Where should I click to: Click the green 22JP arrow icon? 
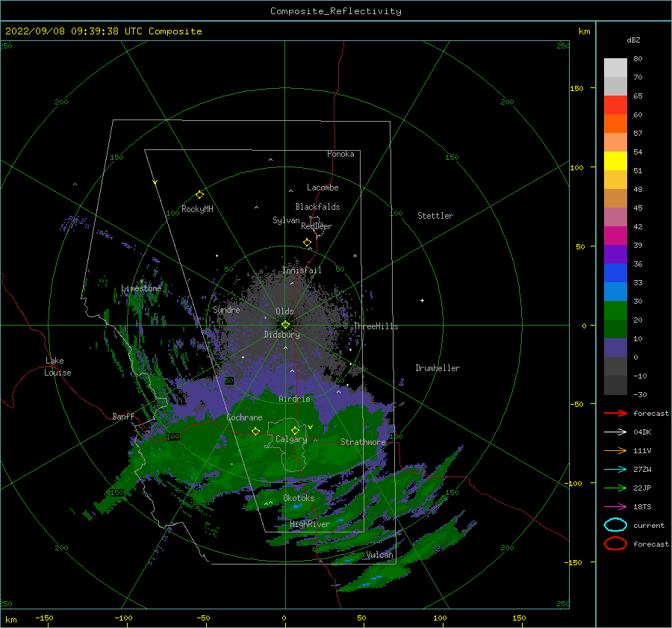pos(615,488)
